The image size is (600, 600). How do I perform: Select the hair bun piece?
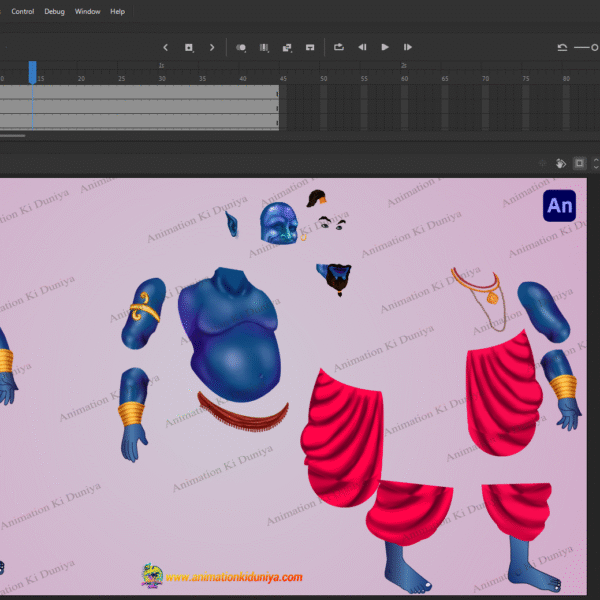pyautogui.click(x=316, y=198)
